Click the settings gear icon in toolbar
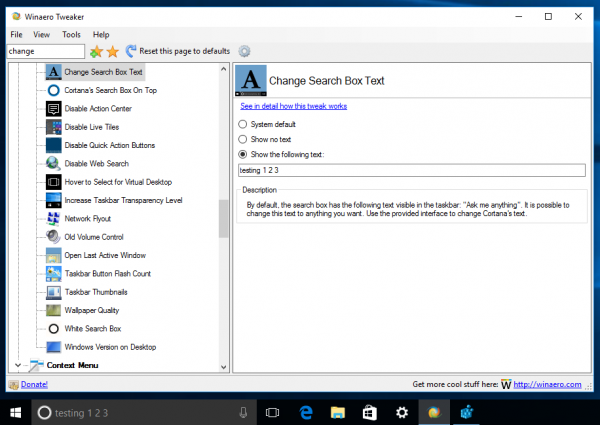The width and height of the screenshot is (600, 425). [244, 51]
